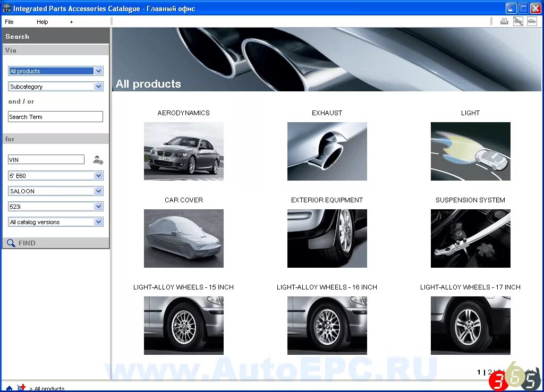Click the print icon in the toolbar
This screenshot has height=392, width=544.
pyautogui.click(x=504, y=21)
